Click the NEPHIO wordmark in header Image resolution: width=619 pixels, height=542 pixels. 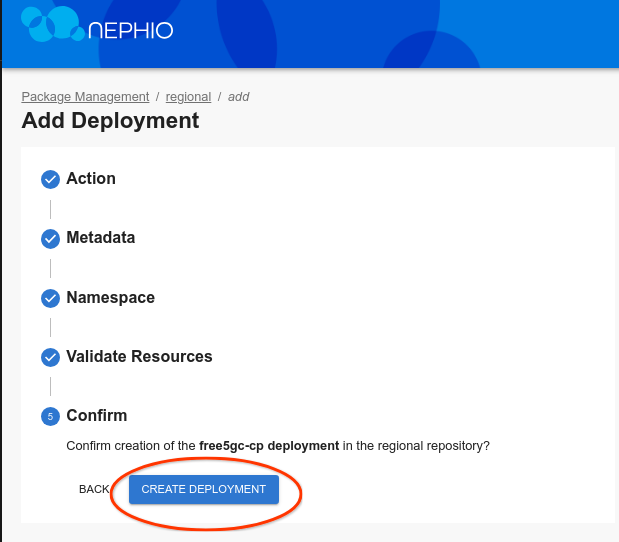pyautogui.click(x=130, y=30)
